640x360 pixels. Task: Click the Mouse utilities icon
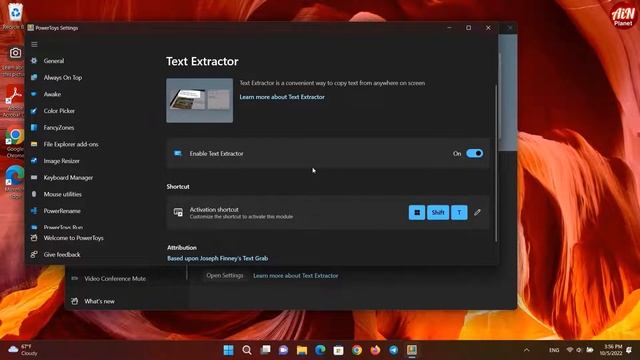[x=34, y=195]
